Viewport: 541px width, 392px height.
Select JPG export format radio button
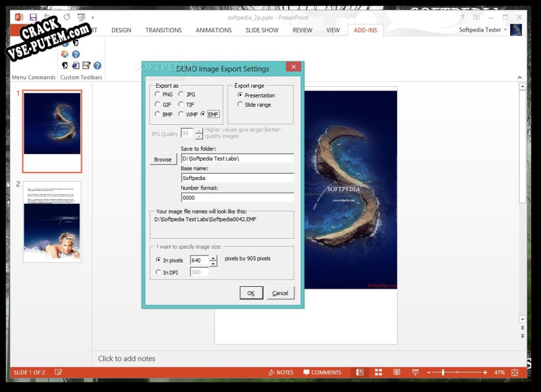tap(181, 94)
